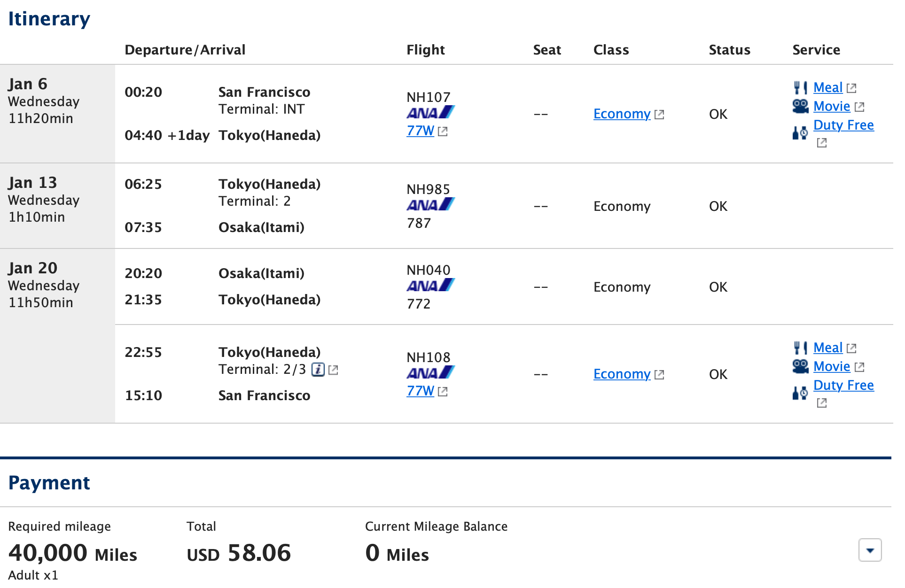Click the info icon beside Terminal 2/3
This screenshot has width=905, height=588.
(x=319, y=370)
